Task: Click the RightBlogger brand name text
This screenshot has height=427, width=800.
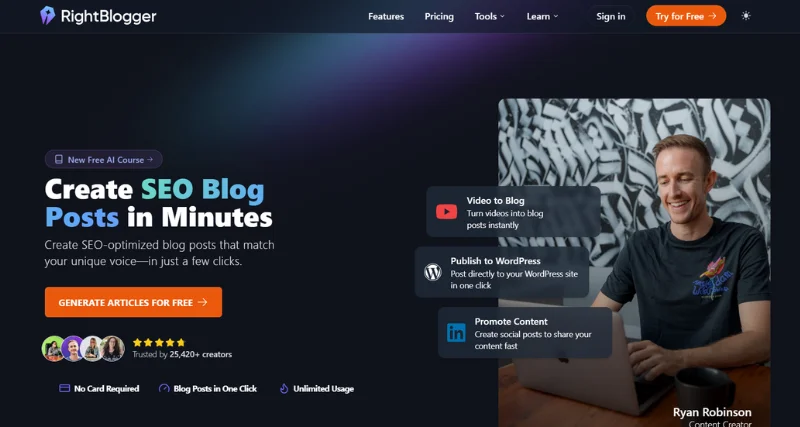Action: pos(109,16)
